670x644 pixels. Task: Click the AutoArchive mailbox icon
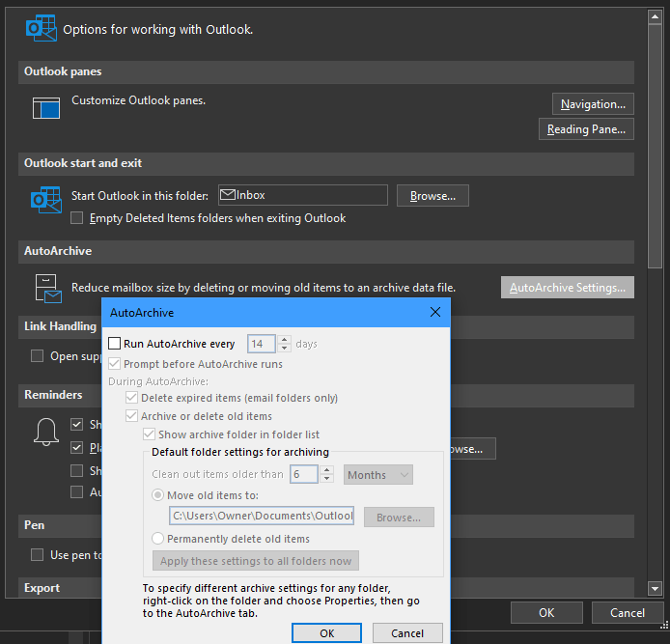pyautogui.click(x=47, y=288)
